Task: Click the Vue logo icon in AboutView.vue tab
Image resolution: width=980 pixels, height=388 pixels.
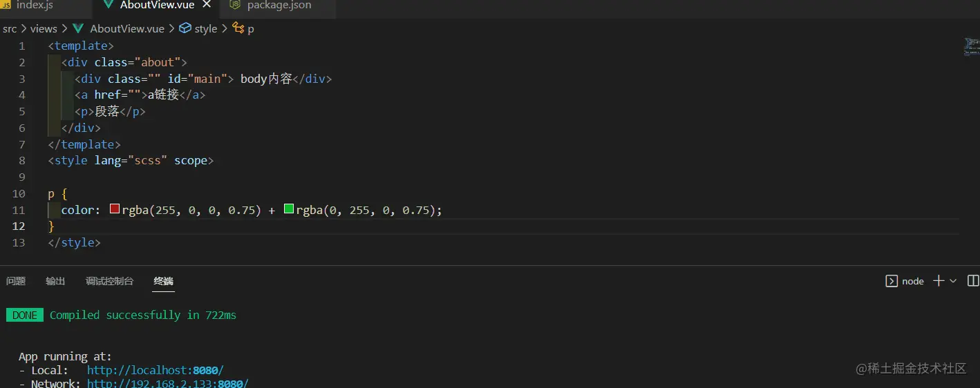Action: [109, 5]
